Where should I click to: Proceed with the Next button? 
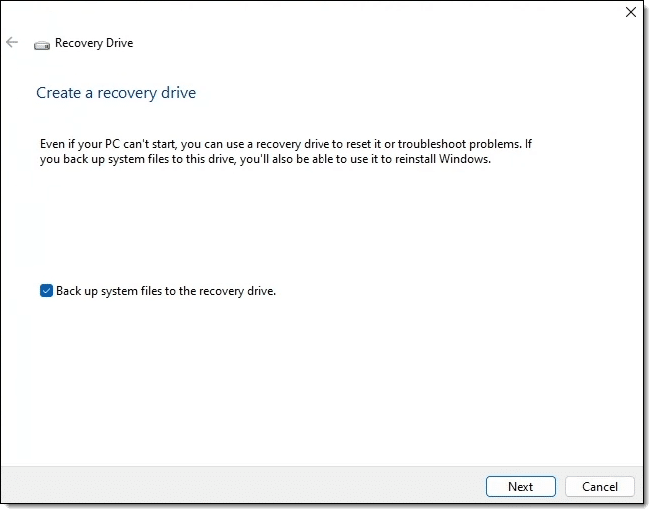(521, 486)
